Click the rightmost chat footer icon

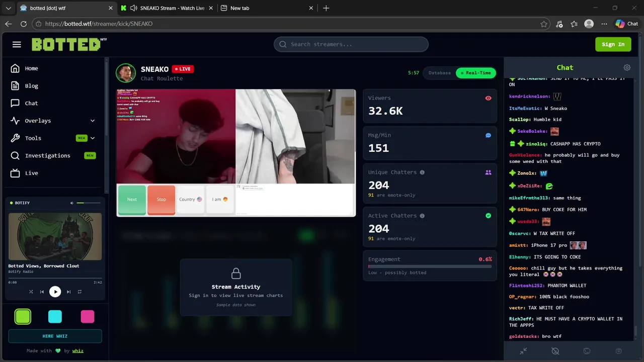(619, 351)
